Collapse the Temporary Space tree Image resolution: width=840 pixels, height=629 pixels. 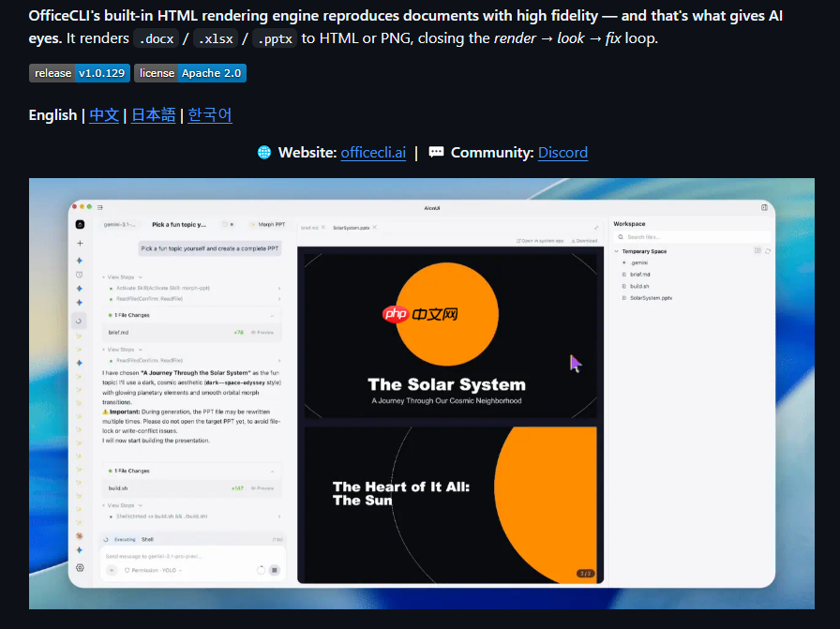[x=617, y=251]
